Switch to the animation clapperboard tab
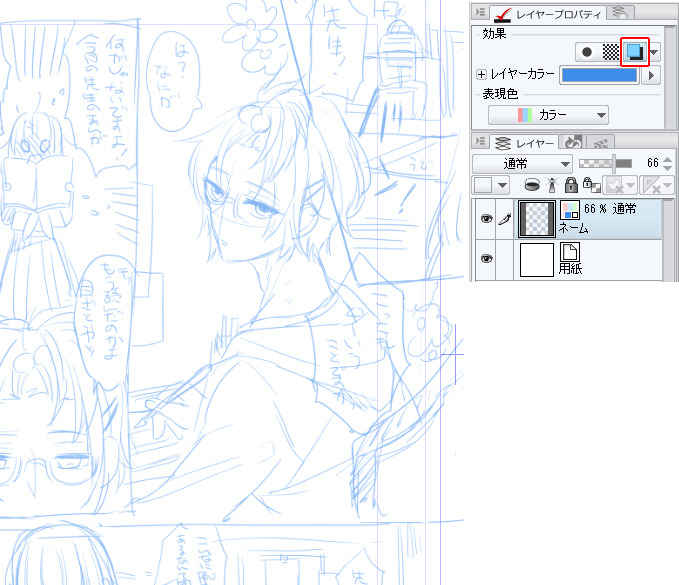679x585 pixels. pyautogui.click(x=601, y=142)
